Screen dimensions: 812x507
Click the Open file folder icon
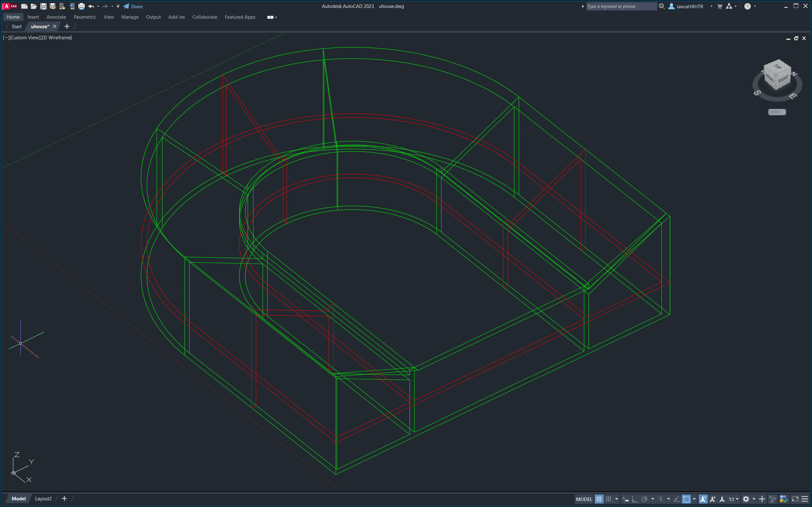tap(34, 6)
